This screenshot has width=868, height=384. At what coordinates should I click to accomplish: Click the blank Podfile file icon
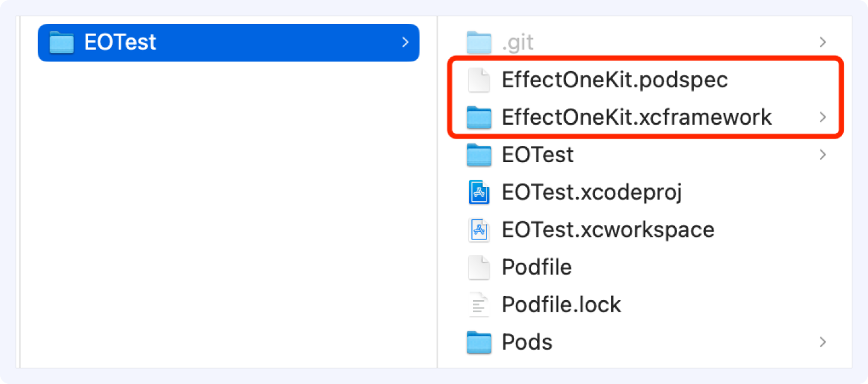point(479,267)
